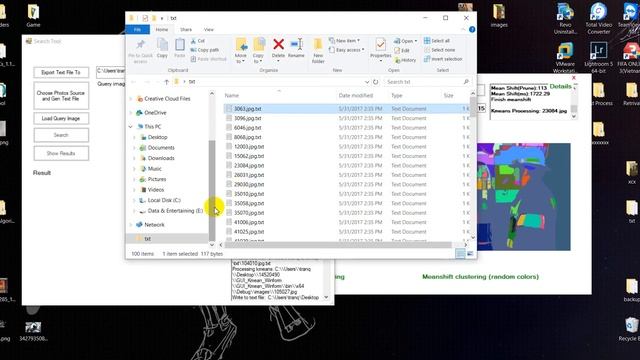Viewport: 640px width, 360px height.
Task: Click the Show Results button
Action: click(x=61, y=153)
